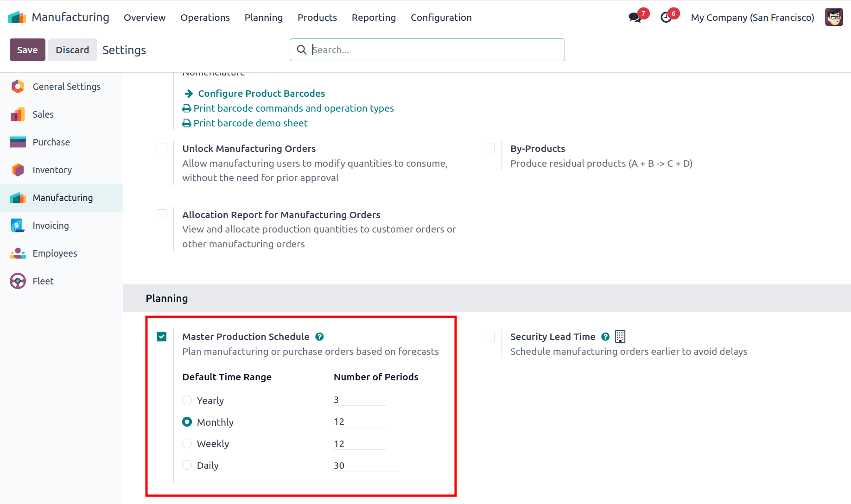Enable the By-Products option
Image resolution: width=851 pixels, height=504 pixels.
(489, 148)
